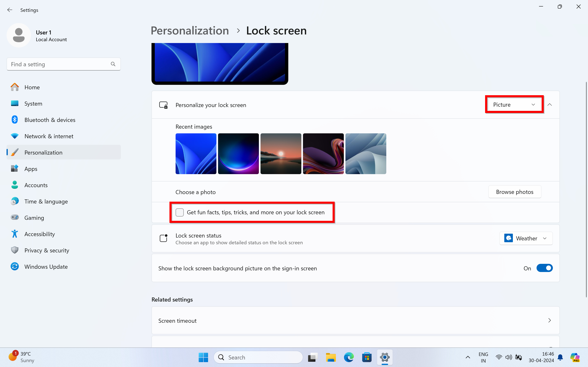Screen dimensions: 588x367
Task: Open the Weather lock screen status dropdown
Action: (x=526, y=238)
